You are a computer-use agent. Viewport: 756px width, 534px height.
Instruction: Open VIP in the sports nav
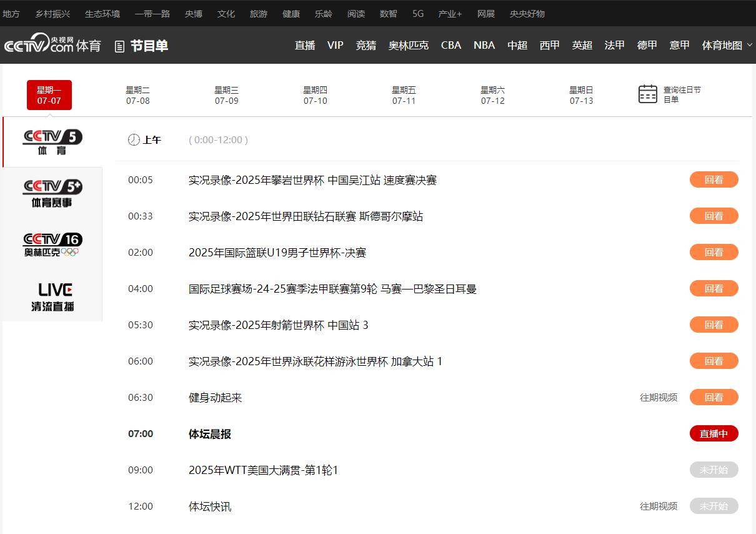coord(336,45)
